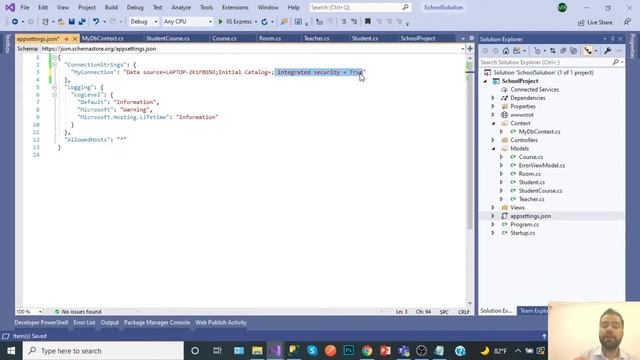Screen dimensions: 640x360
Task: Open PowerPoint from the taskbar
Action: click(x=385, y=351)
